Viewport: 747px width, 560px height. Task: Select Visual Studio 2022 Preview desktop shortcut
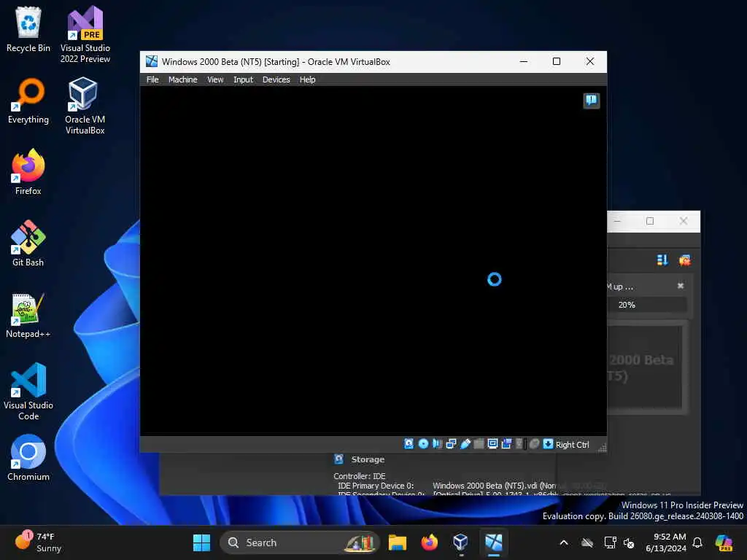coord(85,34)
